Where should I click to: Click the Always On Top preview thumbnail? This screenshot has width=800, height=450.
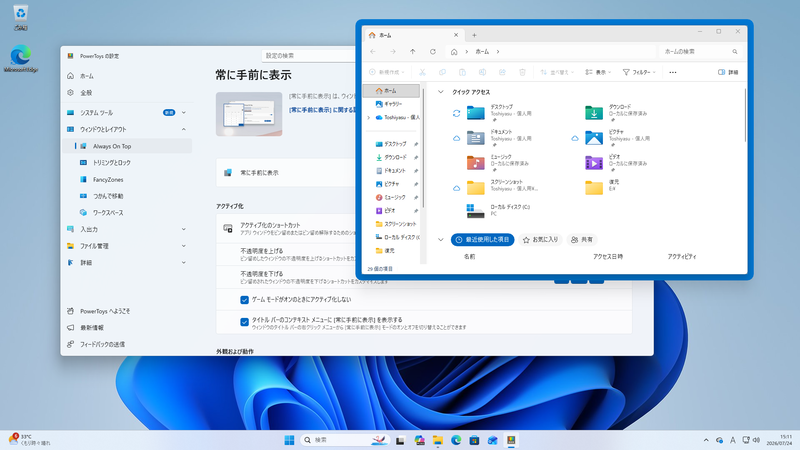tap(249, 114)
